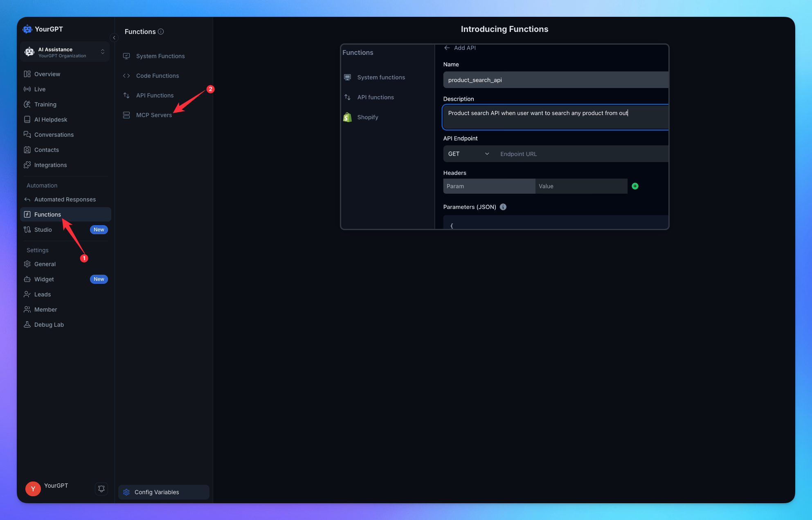The width and height of the screenshot is (812, 520).
Task: Collapse the sidebar with the chevron
Action: coord(114,38)
